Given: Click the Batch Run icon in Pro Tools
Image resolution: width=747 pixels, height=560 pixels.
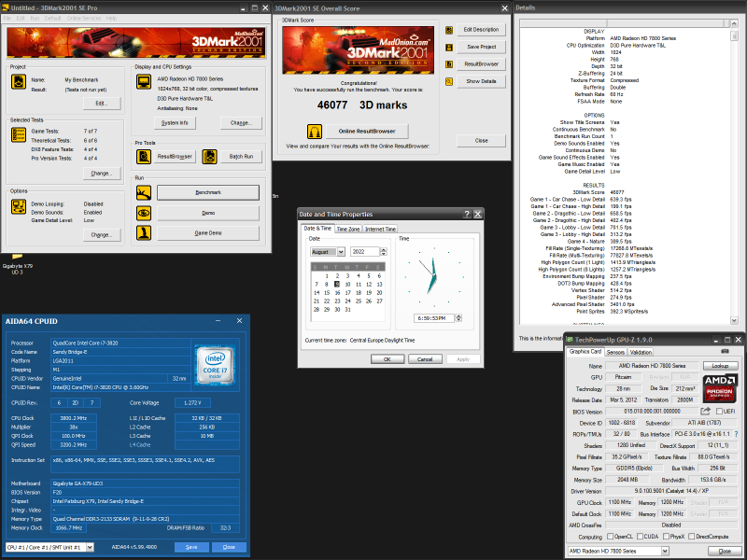Looking at the screenshot, I should (x=209, y=156).
